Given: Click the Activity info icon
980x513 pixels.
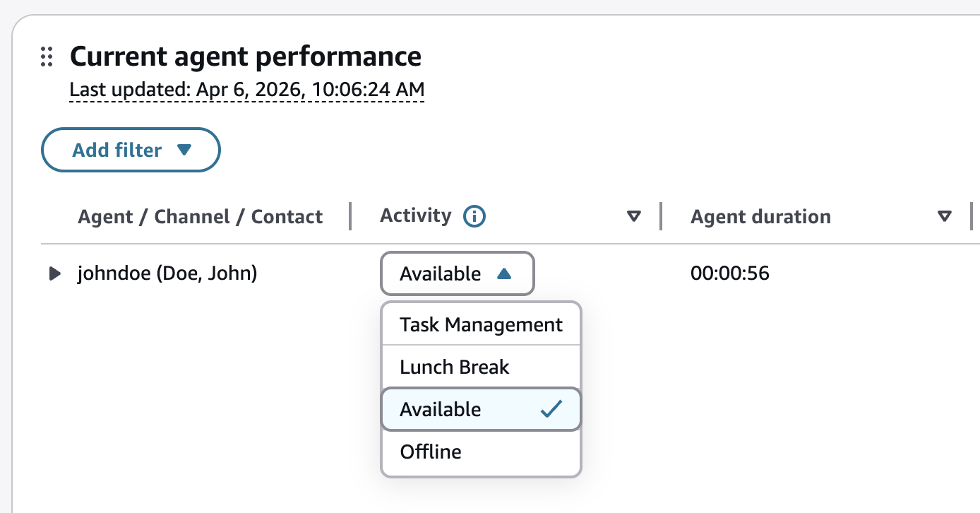Looking at the screenshot, I should click(474, 216).
